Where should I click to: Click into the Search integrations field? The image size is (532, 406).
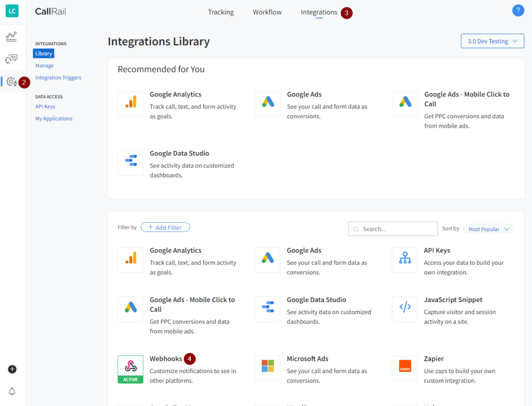tap(393, 229)
